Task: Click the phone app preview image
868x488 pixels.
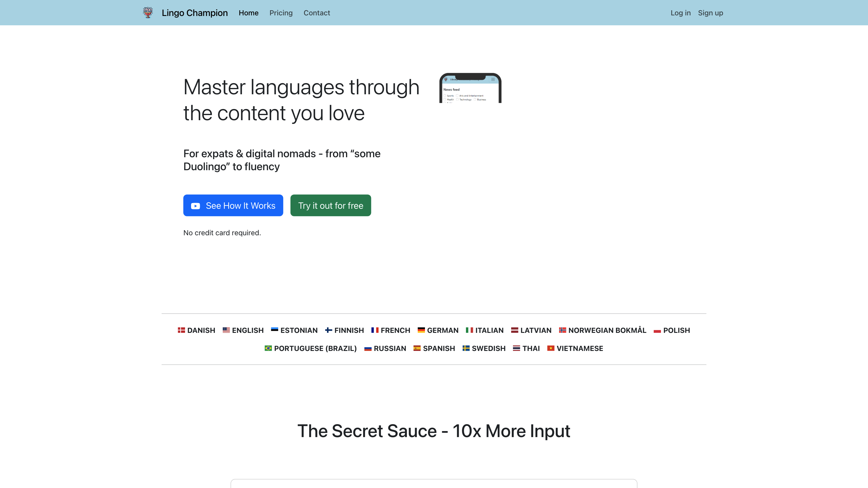Action: click(x=470, y=88)
